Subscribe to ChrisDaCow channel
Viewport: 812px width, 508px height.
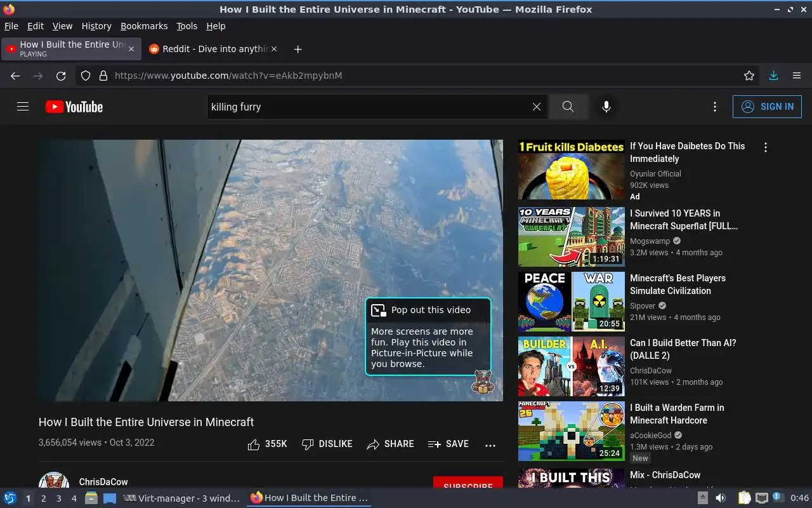(468, 483)
